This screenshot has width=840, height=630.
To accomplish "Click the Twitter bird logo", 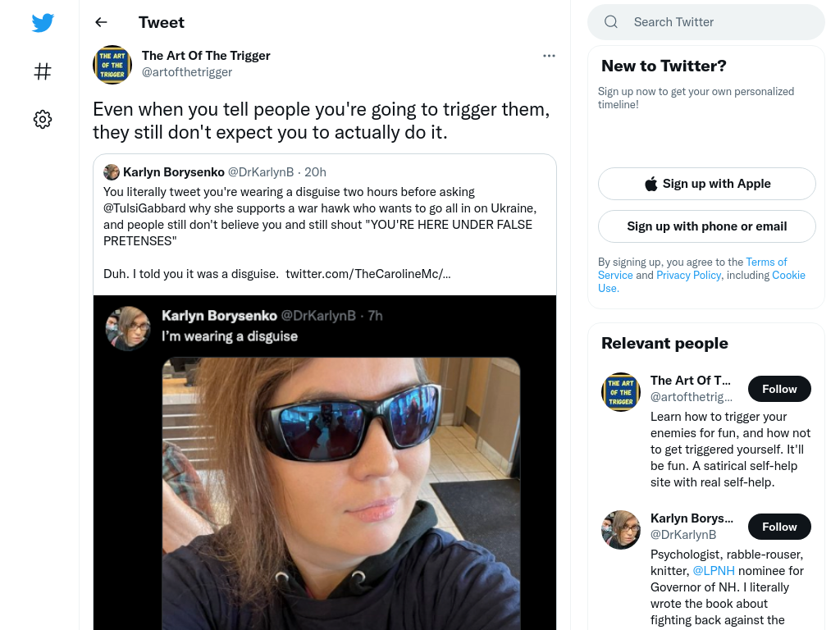I will [43, 22].
